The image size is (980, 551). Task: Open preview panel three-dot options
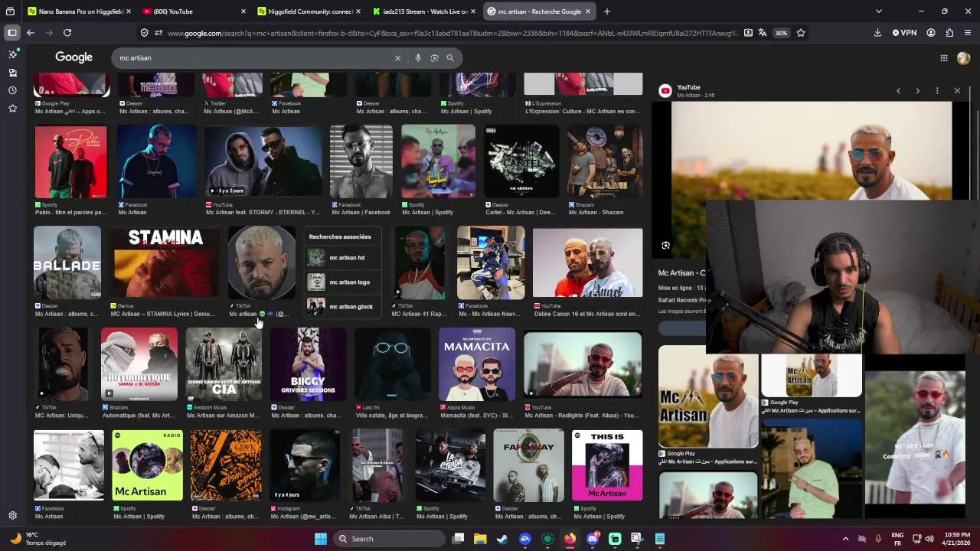tap(937, 91)
